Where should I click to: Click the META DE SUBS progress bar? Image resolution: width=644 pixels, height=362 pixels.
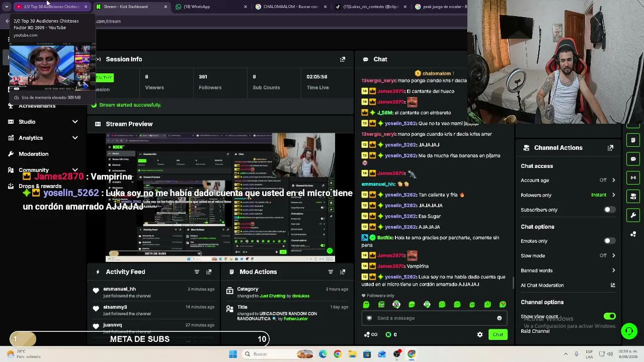pyautogui.click(x=140, y=339)
